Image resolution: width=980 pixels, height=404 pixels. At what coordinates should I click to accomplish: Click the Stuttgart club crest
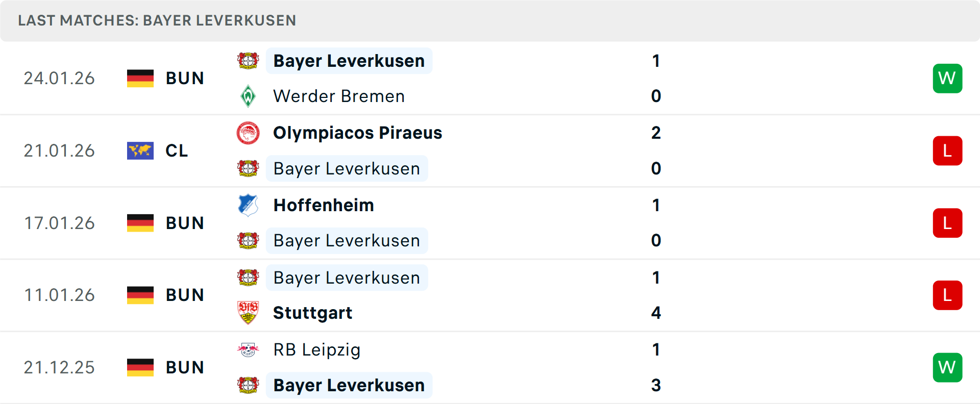coord(248,313)
